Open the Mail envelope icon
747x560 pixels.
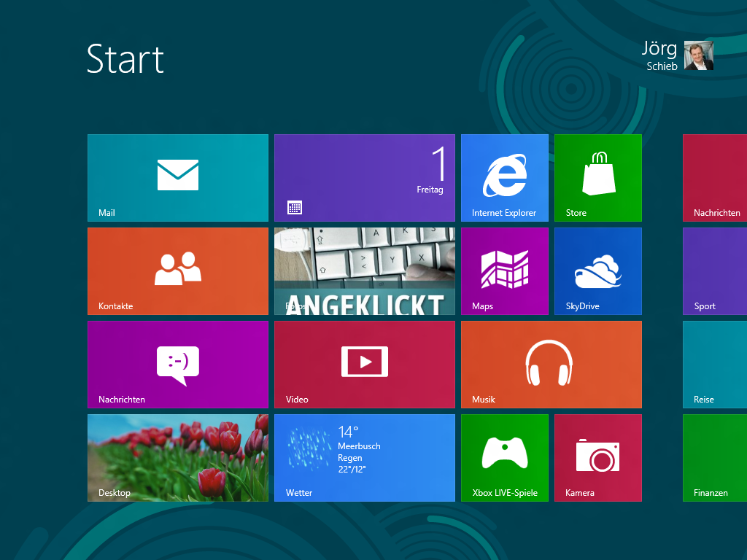[x=178, y=175]
